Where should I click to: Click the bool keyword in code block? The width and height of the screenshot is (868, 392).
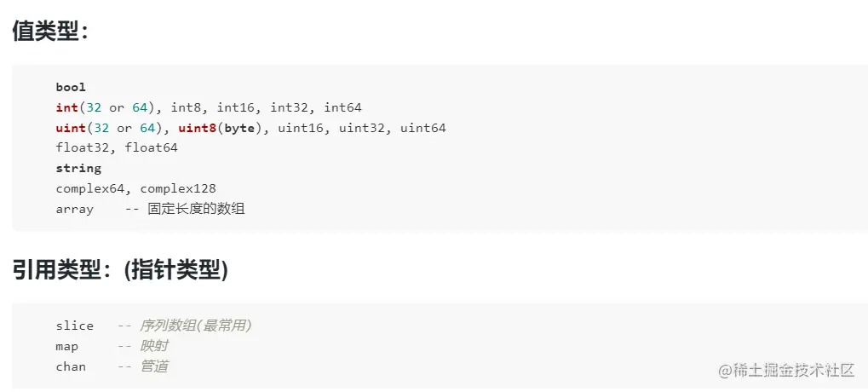[71, 87]
